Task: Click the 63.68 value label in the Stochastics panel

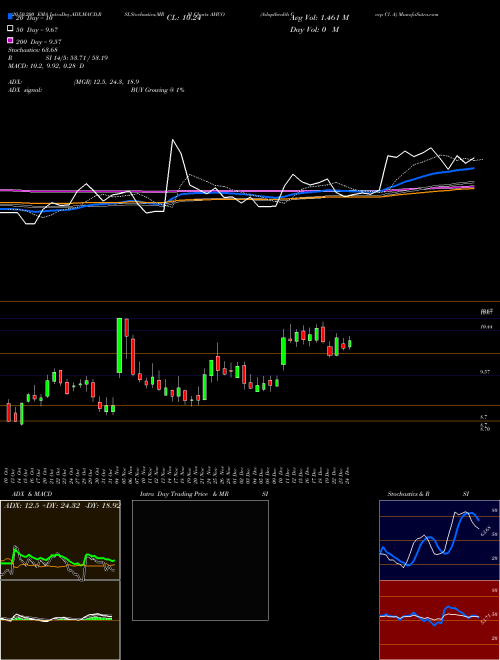Action: pos(485,530)
